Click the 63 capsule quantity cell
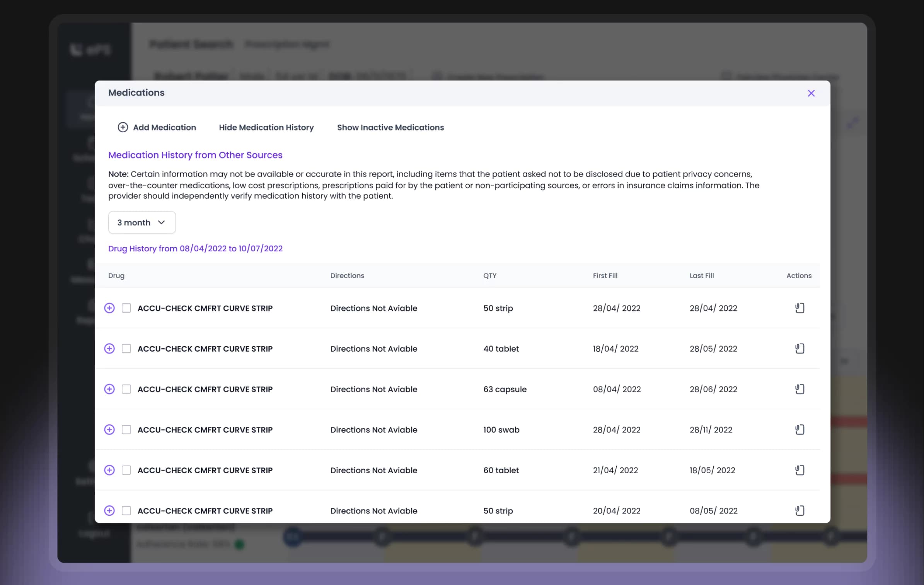 [x=505, y=389]
